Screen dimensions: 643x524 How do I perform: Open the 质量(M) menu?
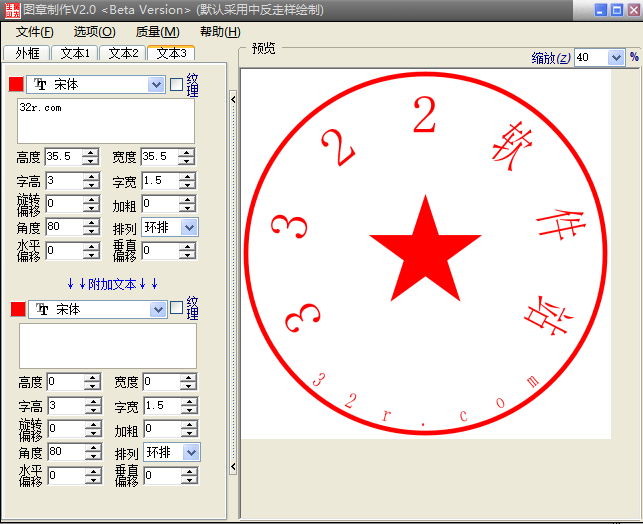pyautogui.click(x=157, y=32)
